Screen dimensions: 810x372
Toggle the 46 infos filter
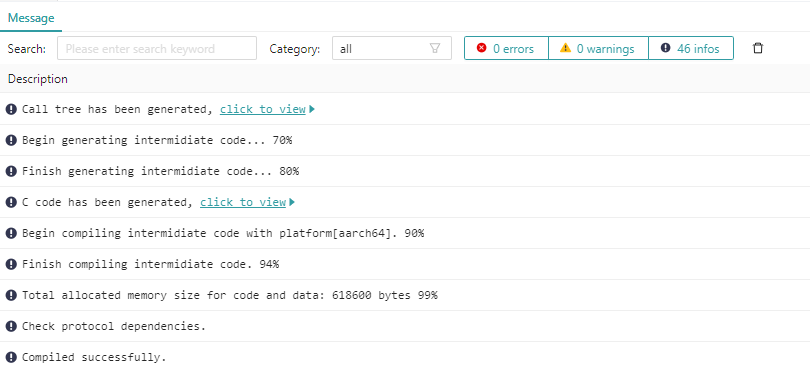point(691,48)
